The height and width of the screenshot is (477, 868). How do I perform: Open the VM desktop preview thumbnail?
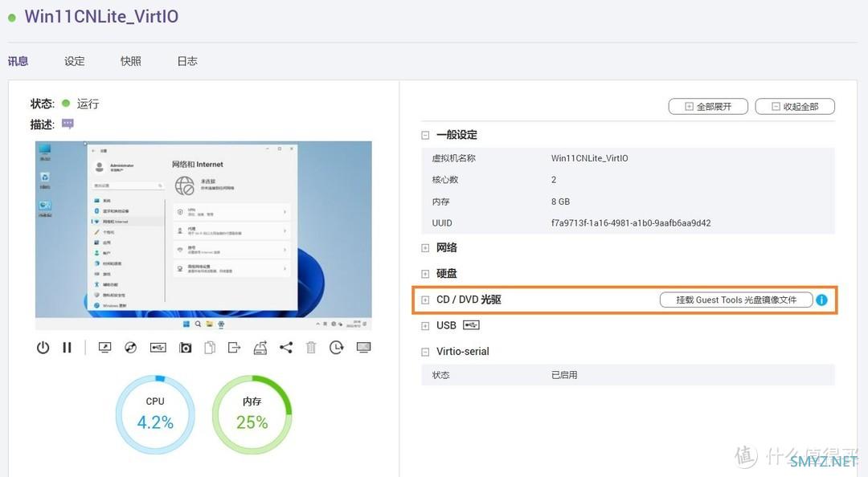pos(203,236)
